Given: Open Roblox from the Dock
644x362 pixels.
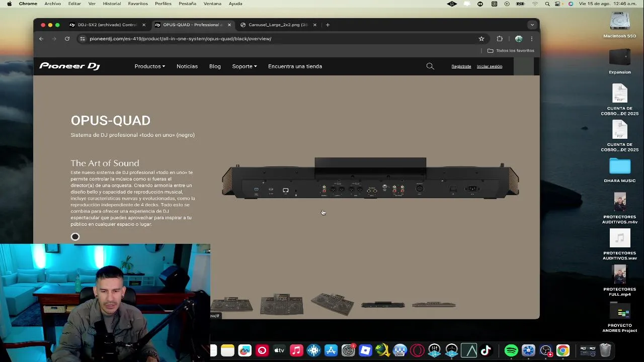Looking at the screenshot, I should [365, 350].
